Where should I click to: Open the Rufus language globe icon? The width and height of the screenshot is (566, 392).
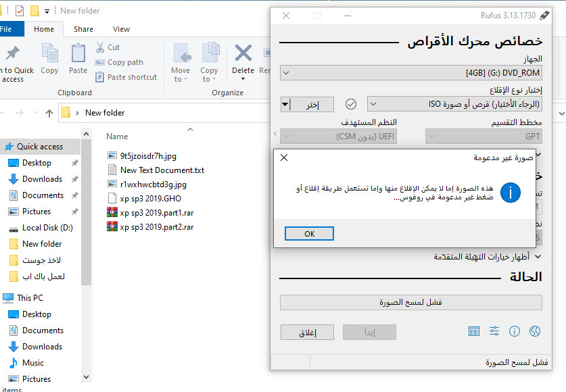click(x=535, y=331)
